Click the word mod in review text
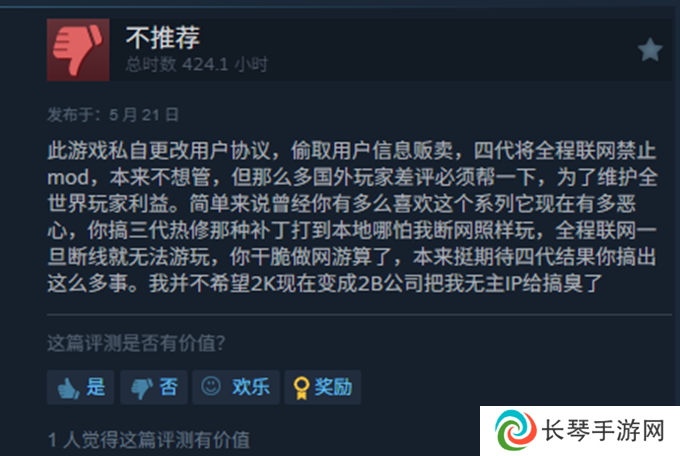The width and height of the screenshot is (680, 456). (62, 178)
